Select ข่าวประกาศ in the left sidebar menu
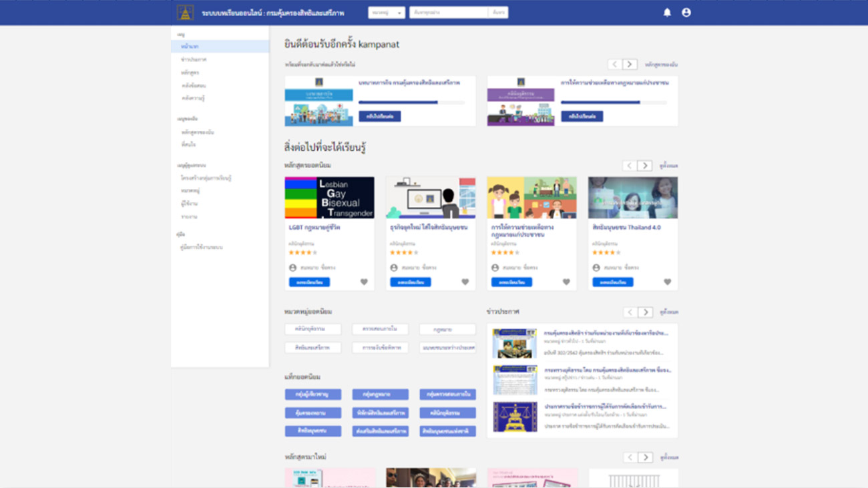The height and width of the screenshot is (488, 868). pos(194,59)
